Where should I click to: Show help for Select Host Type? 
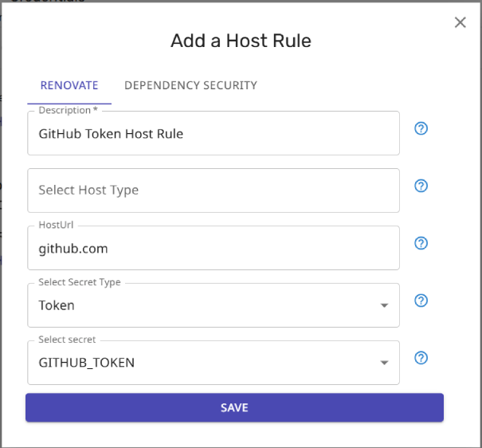[421, 186]
